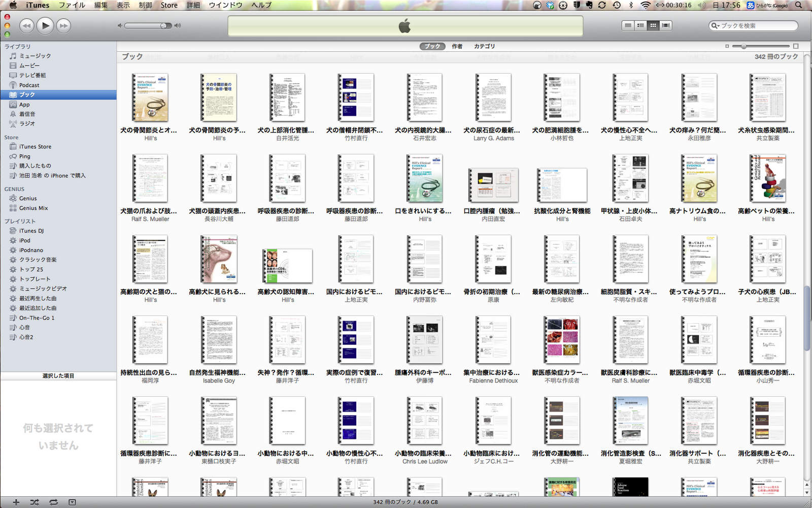Open iTunes Store in the sidebar

pyautogui.click(x=35, y=147)
